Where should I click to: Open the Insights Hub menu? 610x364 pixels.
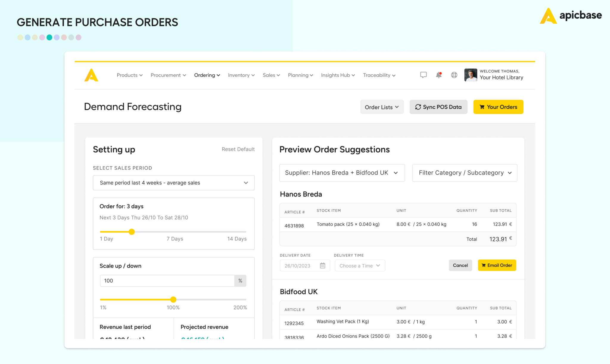337,75
